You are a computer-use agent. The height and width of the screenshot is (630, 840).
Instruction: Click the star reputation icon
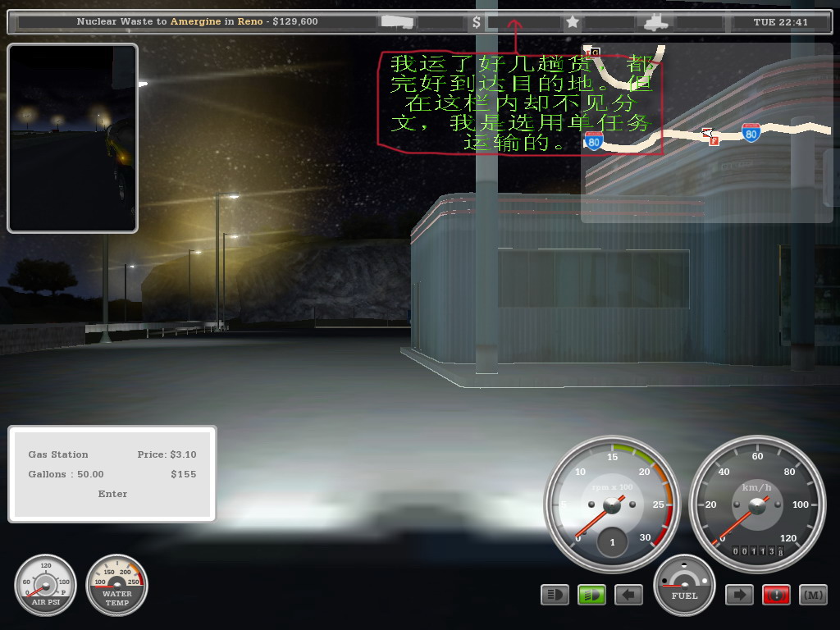(573, 22)
